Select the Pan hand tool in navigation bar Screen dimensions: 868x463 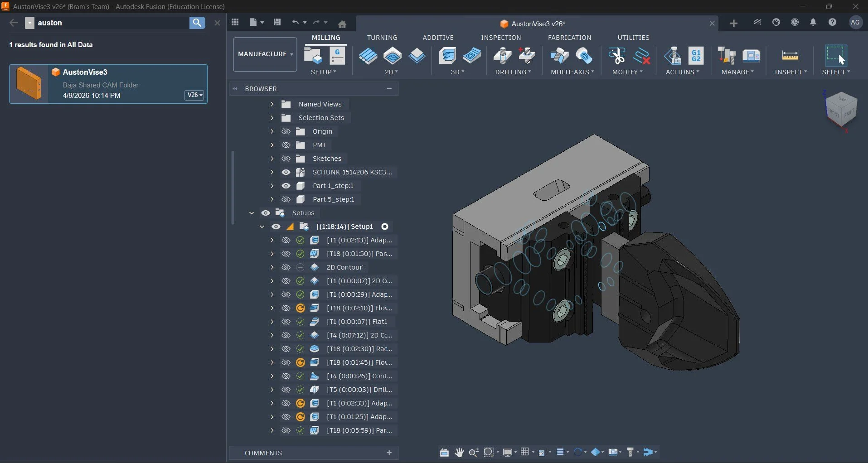click(459, 452)
